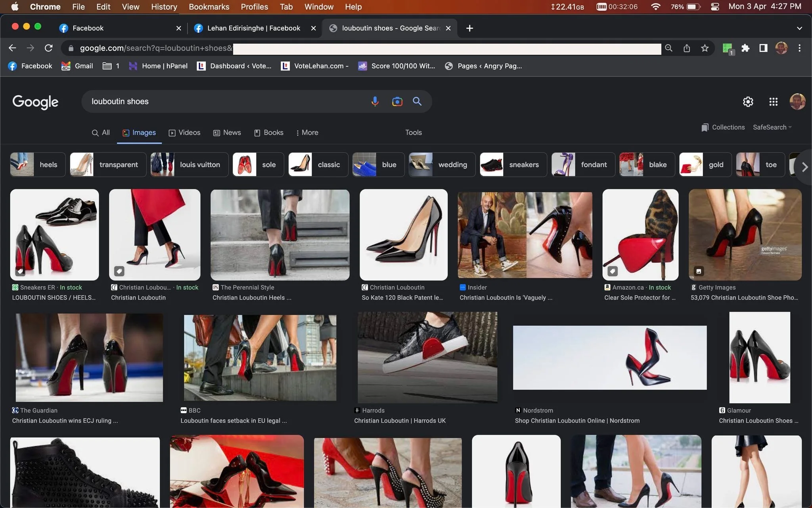
Task: Show more related chips with right arrow
Action: 804,167
